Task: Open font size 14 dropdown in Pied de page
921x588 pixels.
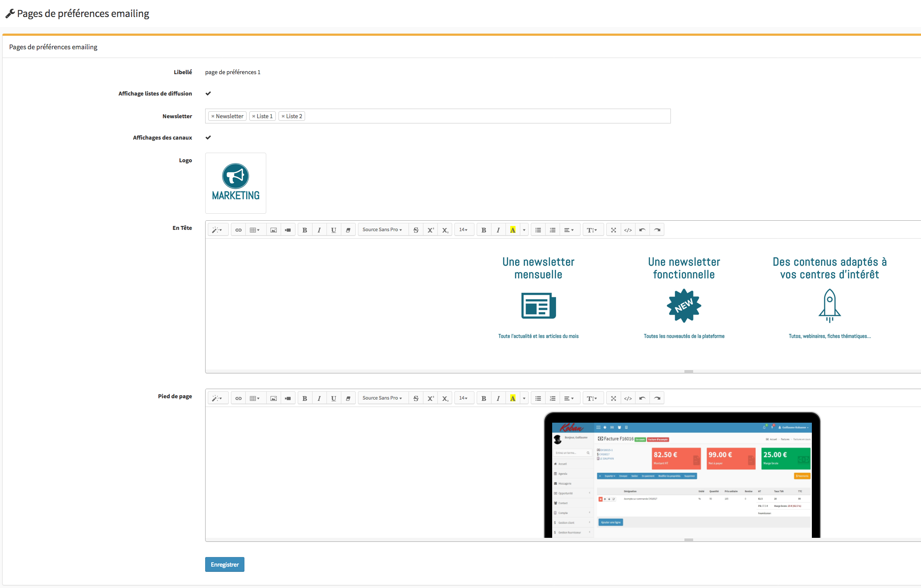Action: click(463, 398)
